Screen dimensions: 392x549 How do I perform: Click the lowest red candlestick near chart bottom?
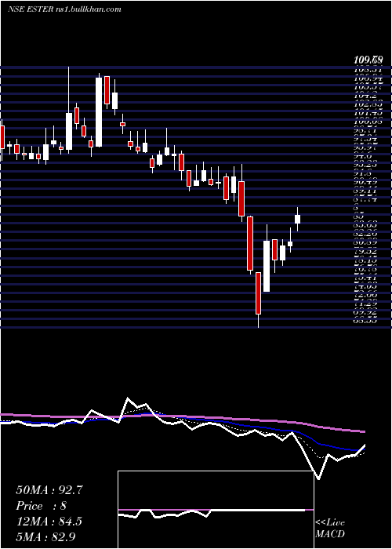click(258, 293)
